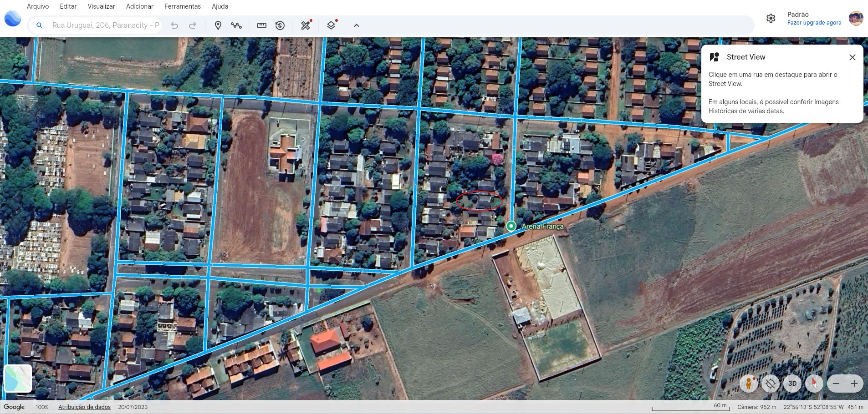The image size is (868, 414).
Task: Open Atribuição de dados link
Action: [84, 407]
